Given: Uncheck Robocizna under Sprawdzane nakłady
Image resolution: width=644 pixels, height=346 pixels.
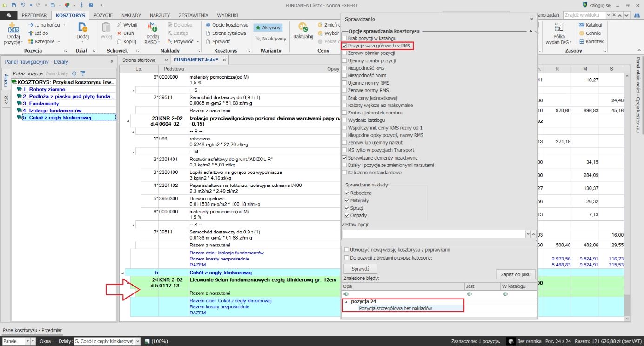Looking at the screenshot, I should [x=347, y=193].
